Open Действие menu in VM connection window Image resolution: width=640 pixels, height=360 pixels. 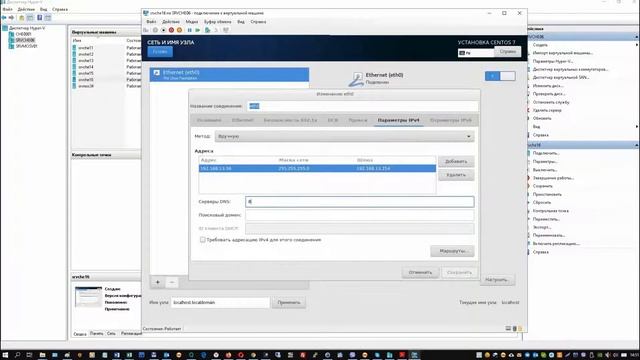pyautogui.click(x=171, y=22)
